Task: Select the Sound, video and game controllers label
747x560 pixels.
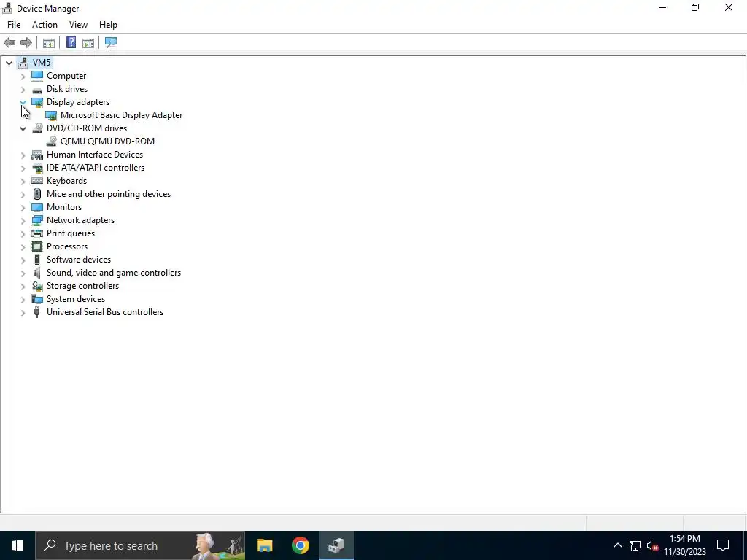Action: pyautogui.click(x=114, y=273)
